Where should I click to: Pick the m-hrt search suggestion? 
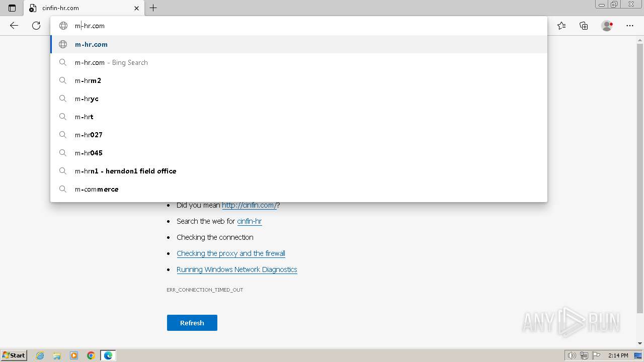299,117
